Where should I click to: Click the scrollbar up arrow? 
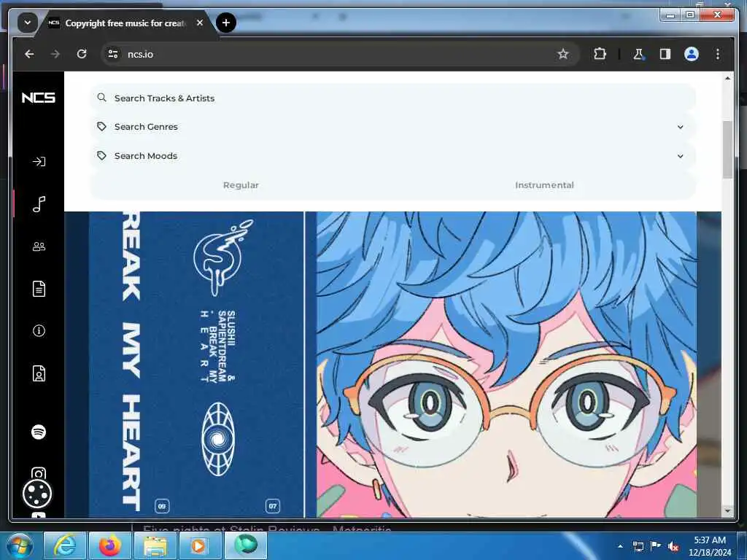pos(727,77)
